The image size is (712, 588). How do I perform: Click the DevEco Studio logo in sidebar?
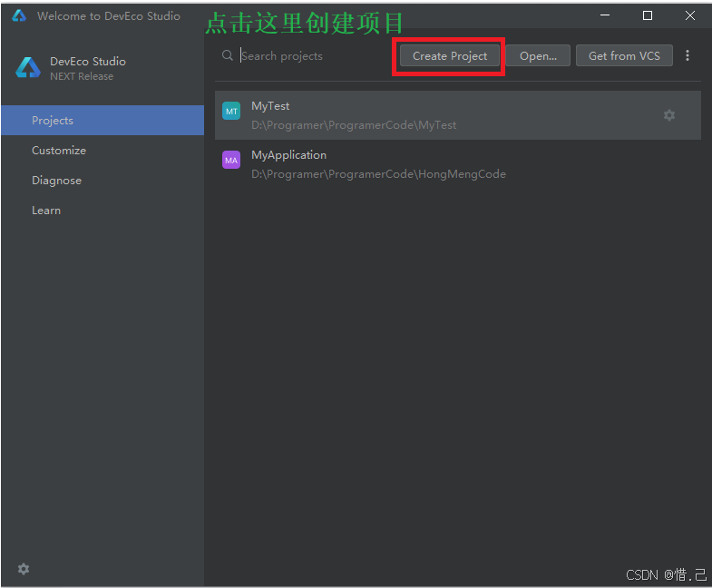coord(28,68)
